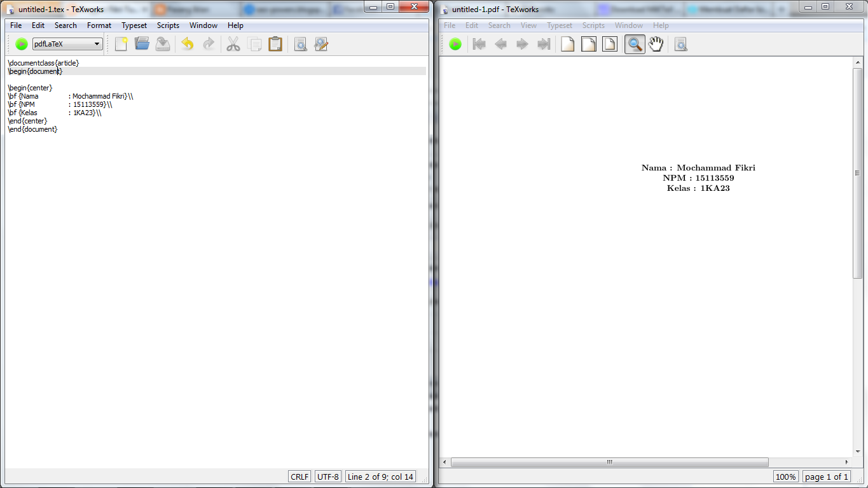This screenshot has width=868, height=488.
Task: Enable fit-to-window page view
Action: pyautogui.click(x=609, y=43)
